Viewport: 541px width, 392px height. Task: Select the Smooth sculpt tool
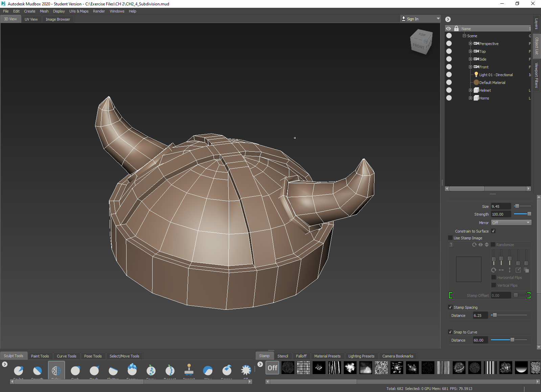[x=37, y=371]
